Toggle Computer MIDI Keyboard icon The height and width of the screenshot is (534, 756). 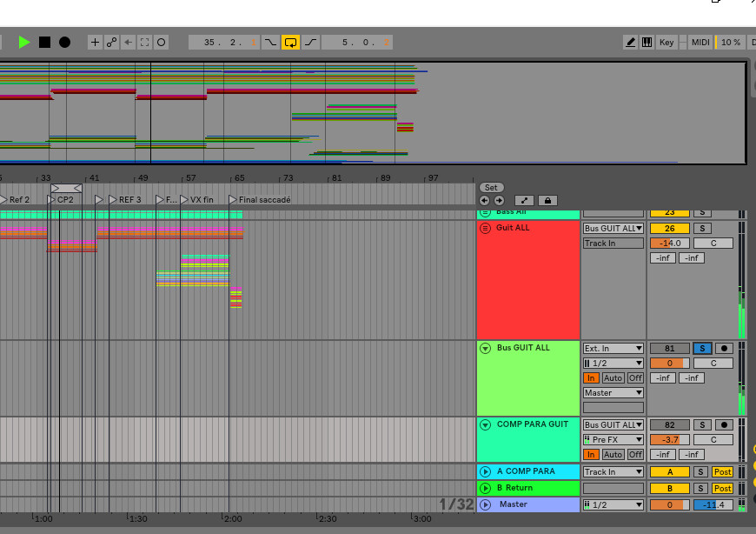coord(647,43)
